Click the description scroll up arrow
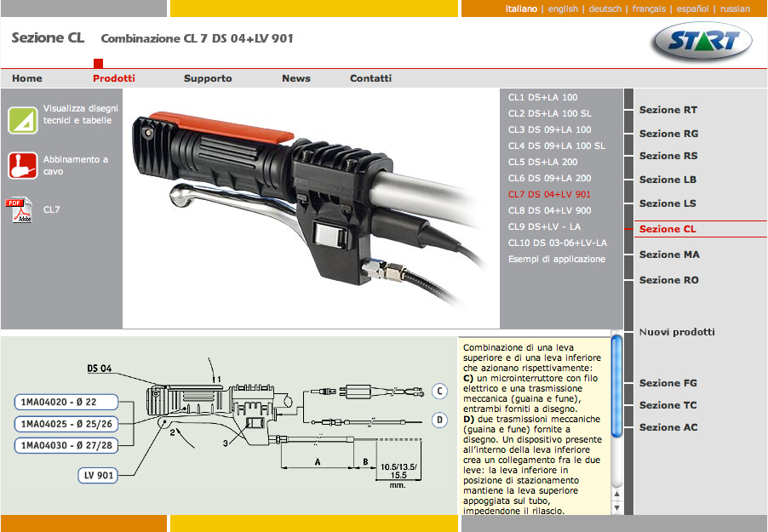Viewport: 768px width, 532px height. pos(617,494)
